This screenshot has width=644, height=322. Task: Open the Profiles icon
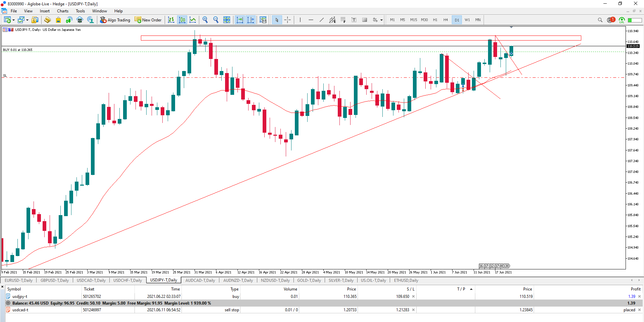point(21,20)
